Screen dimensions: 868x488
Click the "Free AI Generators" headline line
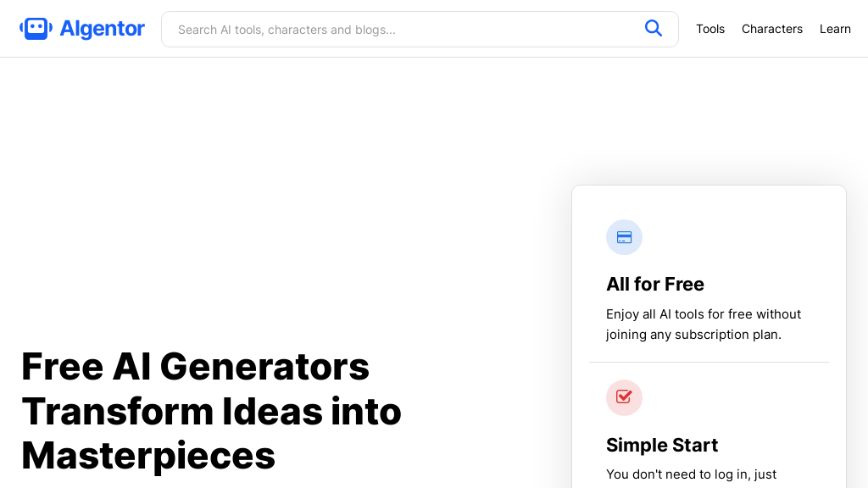[195, 367]
